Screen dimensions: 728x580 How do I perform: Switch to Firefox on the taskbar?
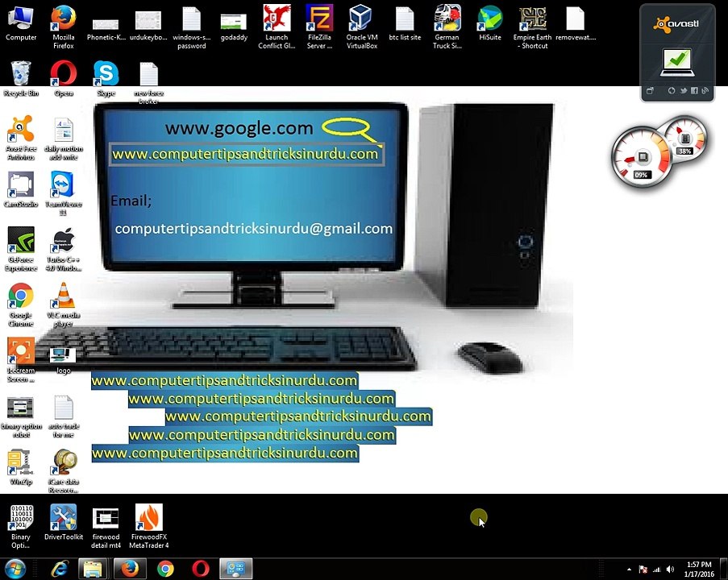pos(130,569)
